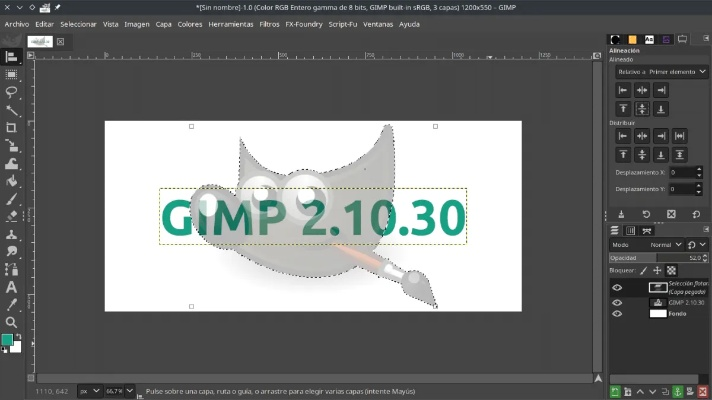Distribute targets evenly in vertical gaps

(x=680, y=155)
